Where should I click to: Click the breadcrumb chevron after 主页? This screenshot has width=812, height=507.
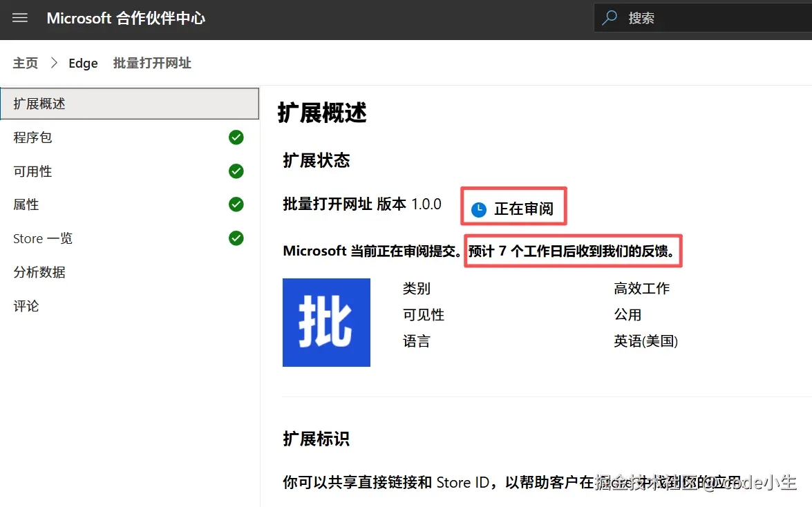(54, 63)
